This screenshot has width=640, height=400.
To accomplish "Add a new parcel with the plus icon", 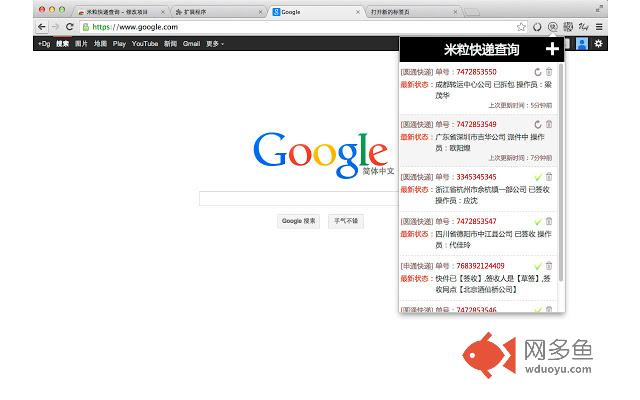I will pos(552,50).
